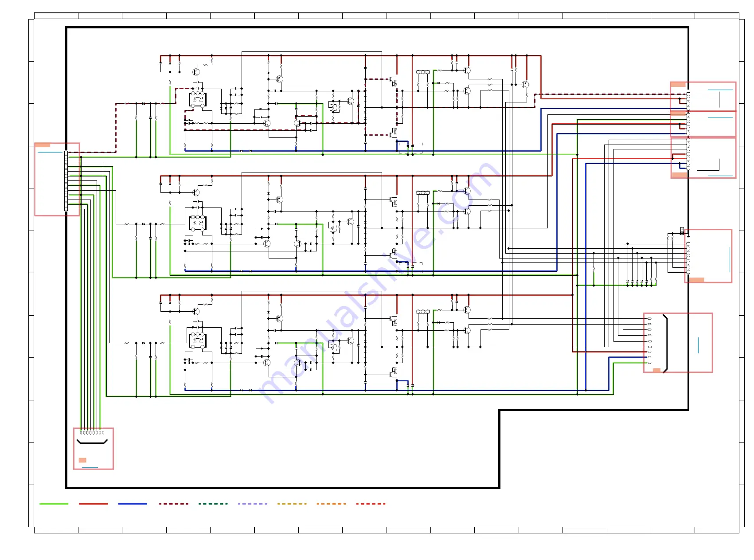Select the dashed gold-yellow legend line
The width and height of the screenshot is (754, 560).
[292, 504]
